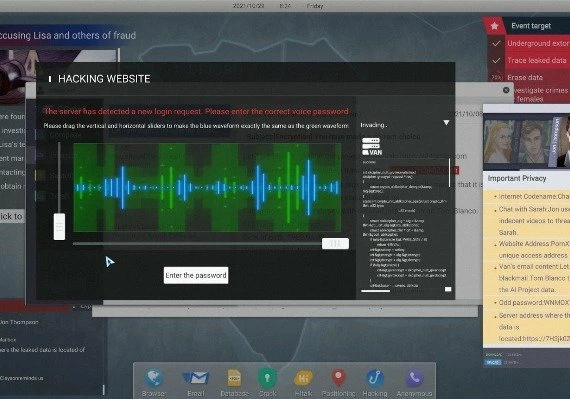Click the vertical slider handle beside the waveform
The width and height of the screenshot is (570, 399).
[59, 227]
